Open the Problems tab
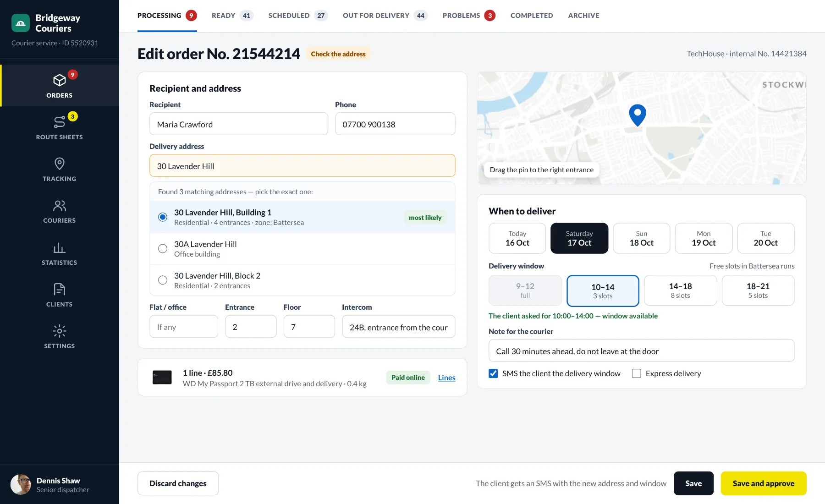The width and height of the screenshot is (825, 504). pyautogui.click(x=469, y=16)
